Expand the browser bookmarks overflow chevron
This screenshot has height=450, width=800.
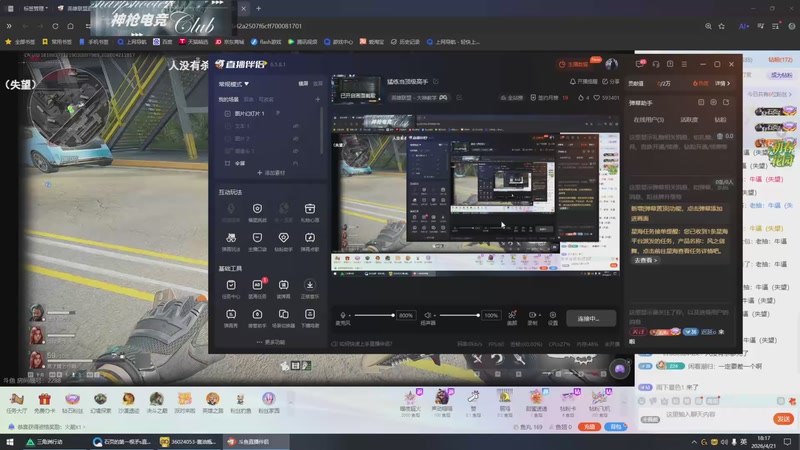[x=9, y=26]
